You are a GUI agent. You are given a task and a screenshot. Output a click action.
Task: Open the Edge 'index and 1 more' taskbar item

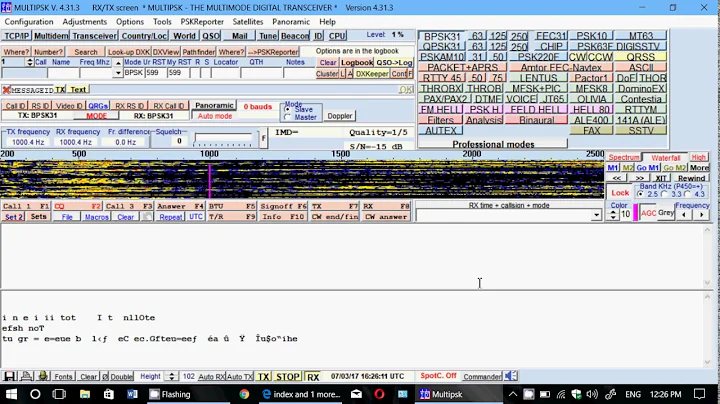tap(301, 394)
